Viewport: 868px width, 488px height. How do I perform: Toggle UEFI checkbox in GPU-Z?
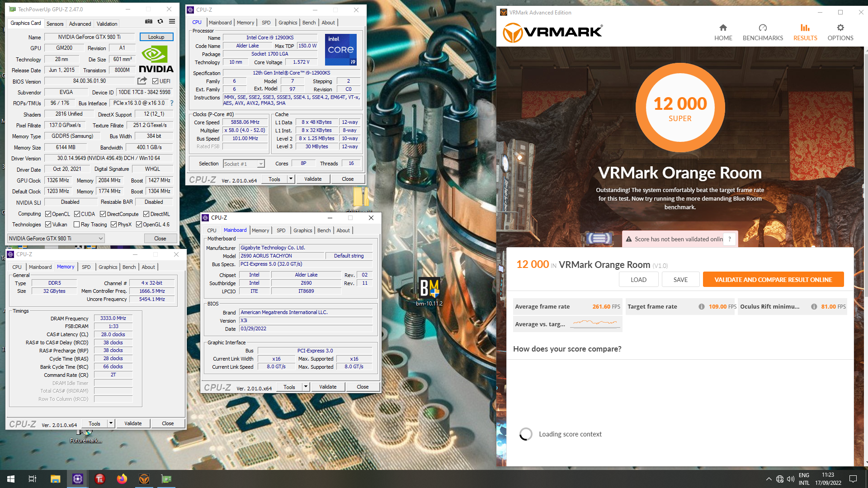155,81
